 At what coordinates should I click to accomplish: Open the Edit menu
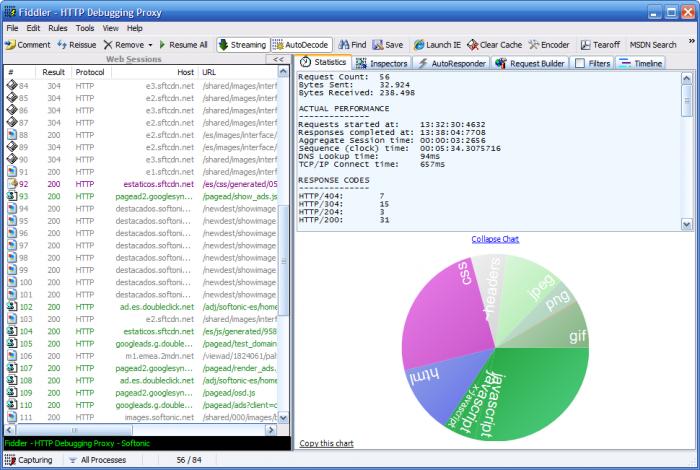click(33, 28)
